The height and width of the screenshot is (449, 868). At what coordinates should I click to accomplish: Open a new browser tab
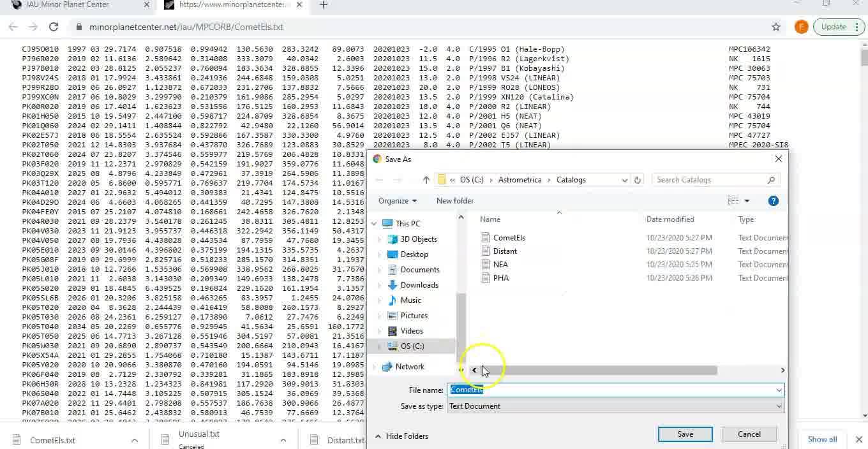pos(323,5)
